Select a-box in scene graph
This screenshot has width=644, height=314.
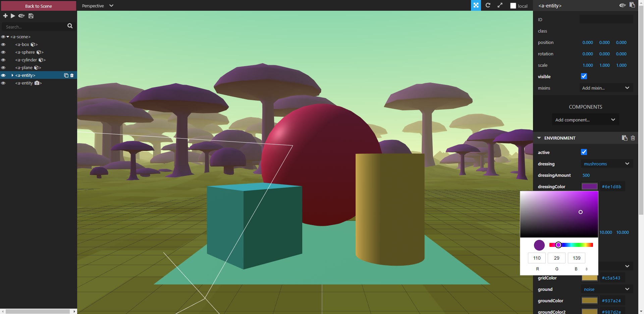point(22,45)
